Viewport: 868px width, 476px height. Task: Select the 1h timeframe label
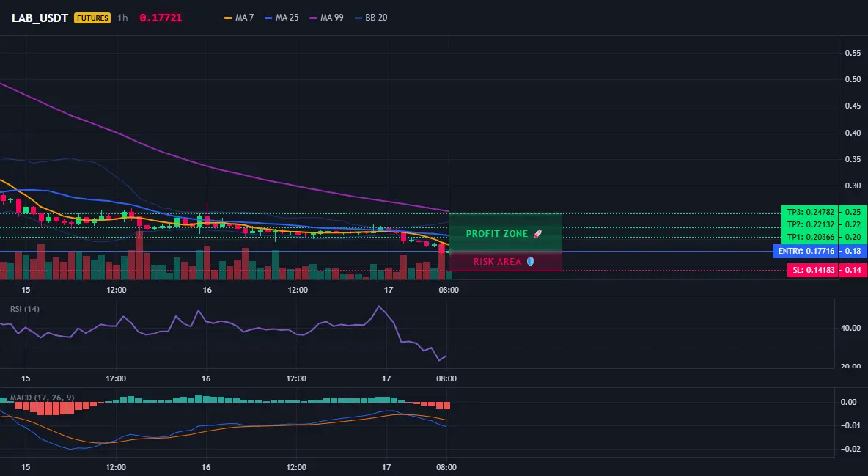[123, 18]
